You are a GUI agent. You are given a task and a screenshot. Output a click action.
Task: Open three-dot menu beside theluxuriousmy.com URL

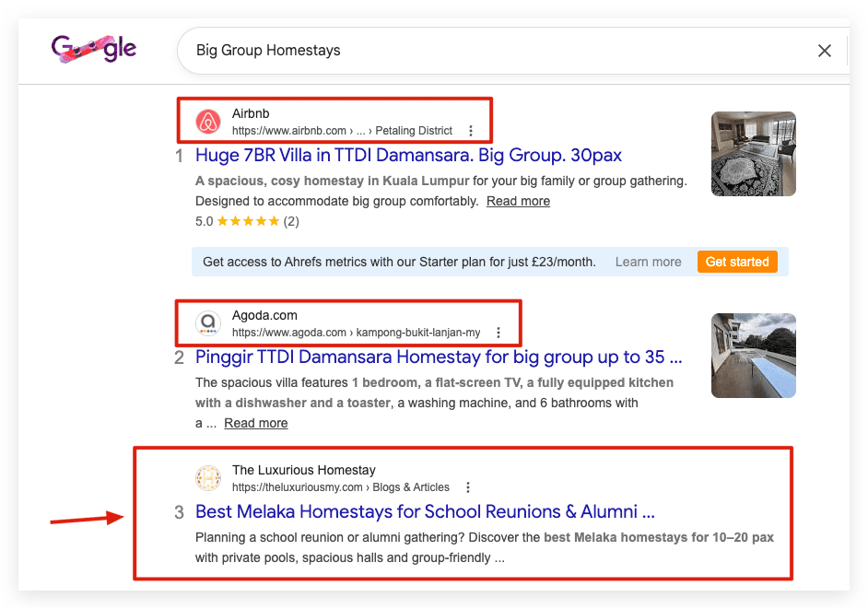(468, 487)
